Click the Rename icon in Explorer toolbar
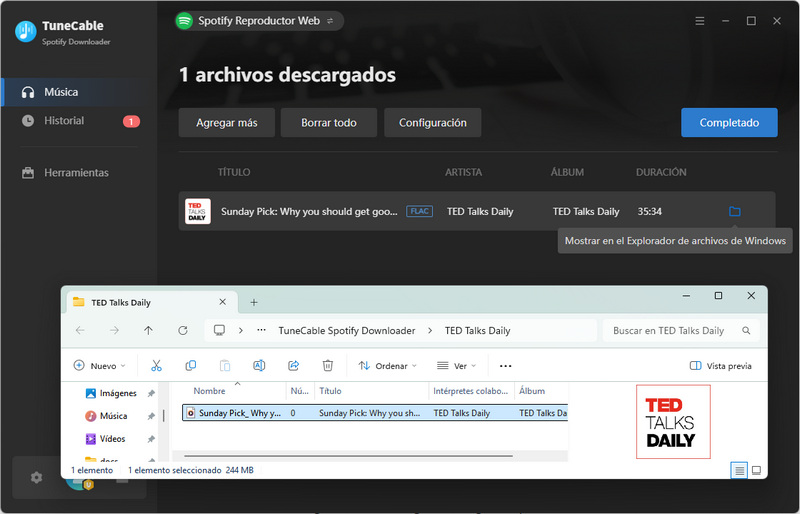Viewport: 800px width, 514px height. point(259,365)
